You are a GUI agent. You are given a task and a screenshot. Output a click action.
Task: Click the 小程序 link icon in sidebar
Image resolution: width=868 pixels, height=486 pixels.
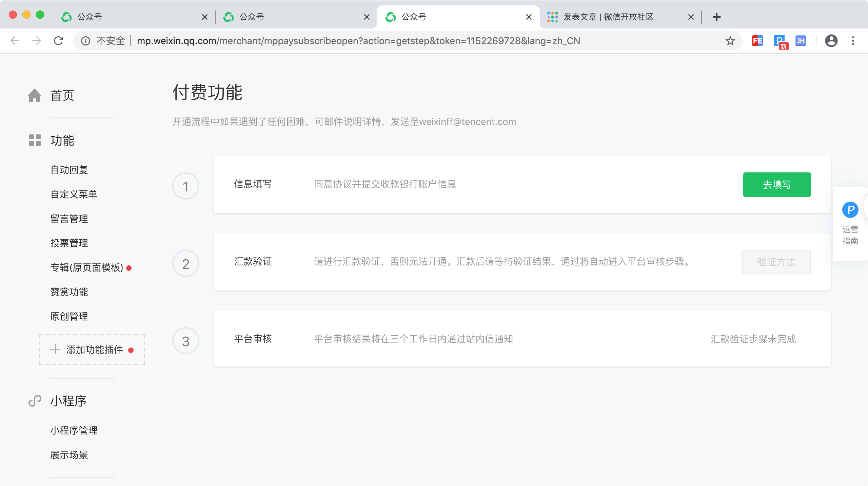point(35,401)
